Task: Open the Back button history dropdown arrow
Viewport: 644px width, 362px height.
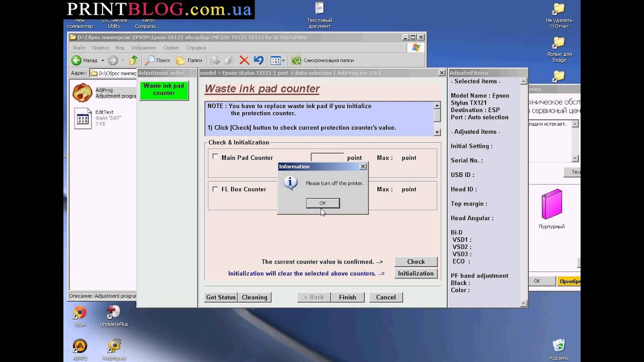Action: (x=103, y=60)
